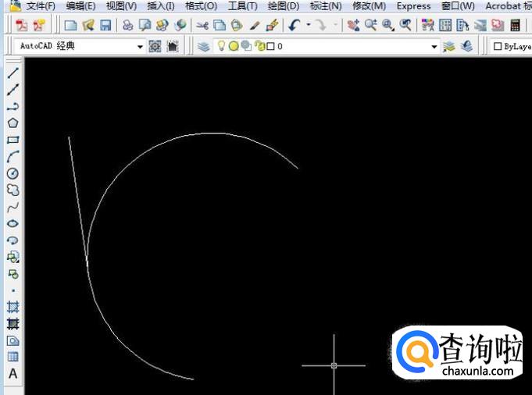Click the Make Block tool

pos(13,274)
